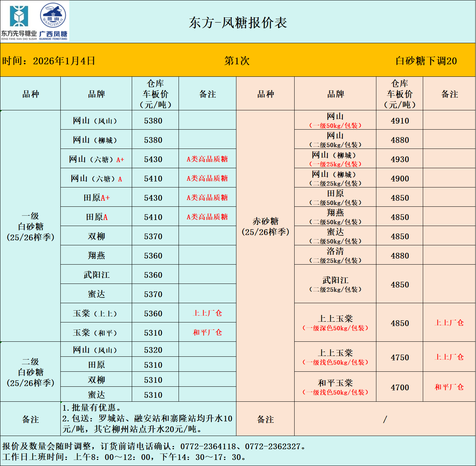The image size is (476, 466).
Task: Click the 上上厂仓 remark for 玉棠（上上）
Action: [x=207, y=313]
